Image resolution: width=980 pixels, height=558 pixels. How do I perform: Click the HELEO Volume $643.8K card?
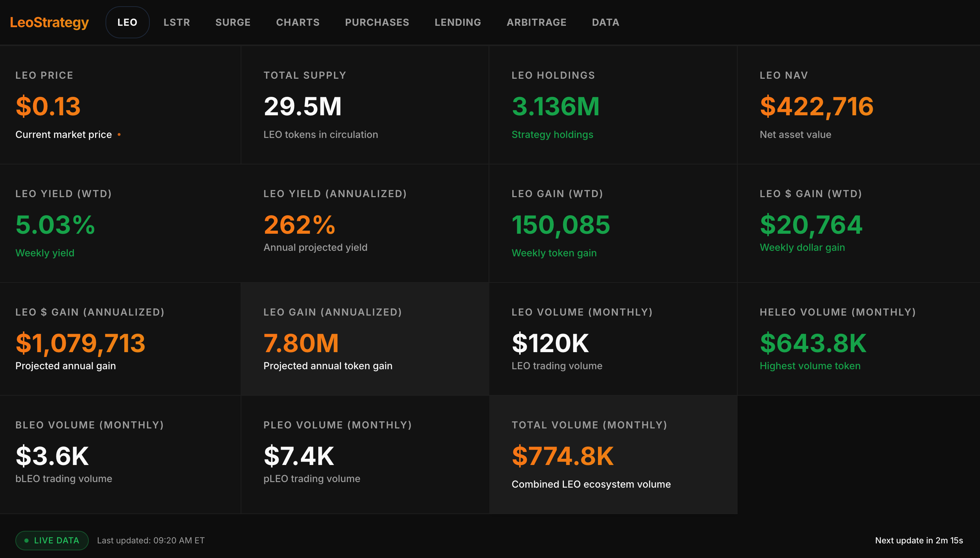pos(858,339)
